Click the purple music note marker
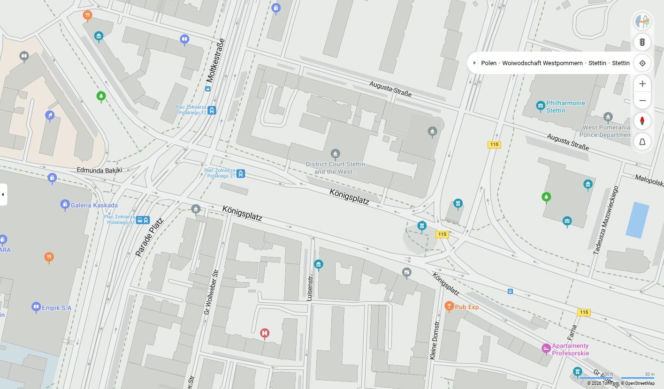 (x=50, y=116)
